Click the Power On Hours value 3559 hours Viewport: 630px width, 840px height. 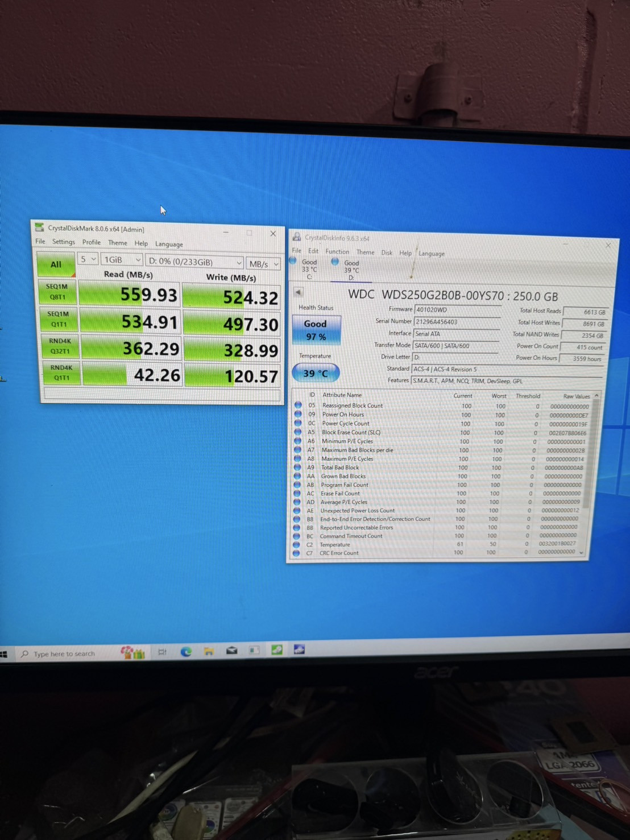coord(581,359)
